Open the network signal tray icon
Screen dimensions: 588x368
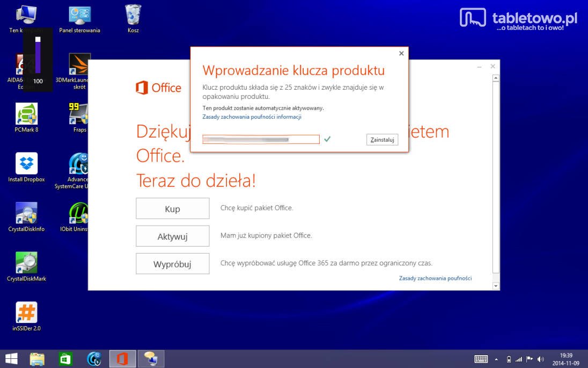pos(519,359)
